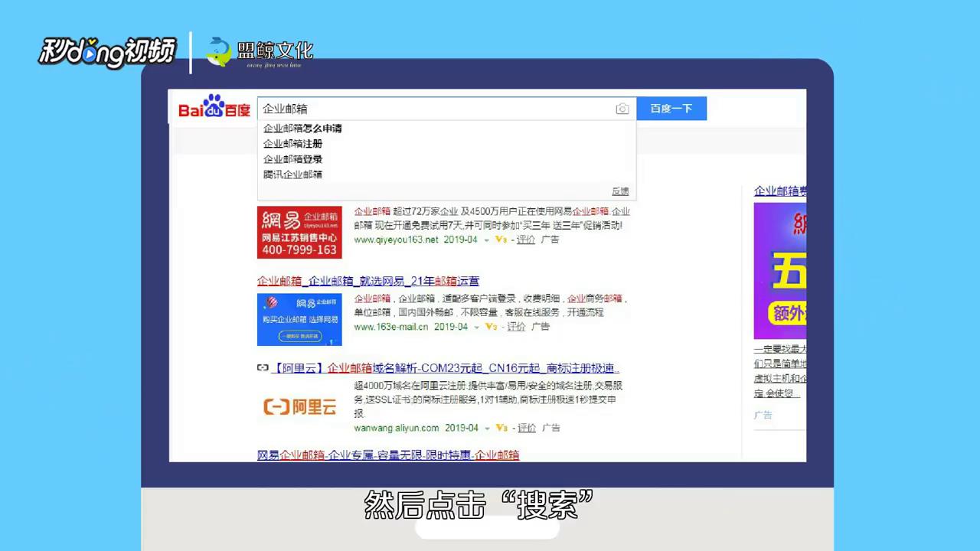Expand arrow next to www.qiyeyou163.net 2019-04
Screen dimensions: 980x551
(x=487, y=240)
